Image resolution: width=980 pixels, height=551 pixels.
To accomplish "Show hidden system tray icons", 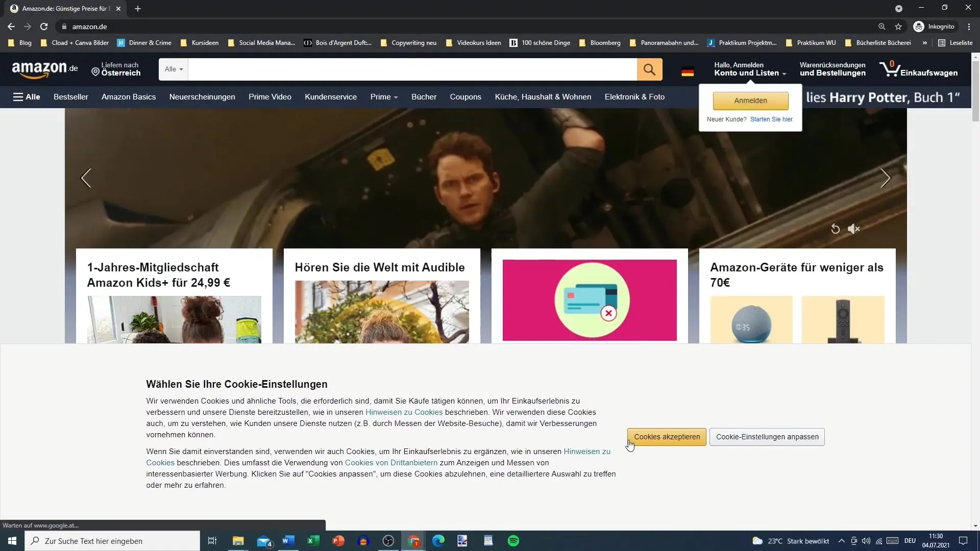I will [x=841, y=541].
